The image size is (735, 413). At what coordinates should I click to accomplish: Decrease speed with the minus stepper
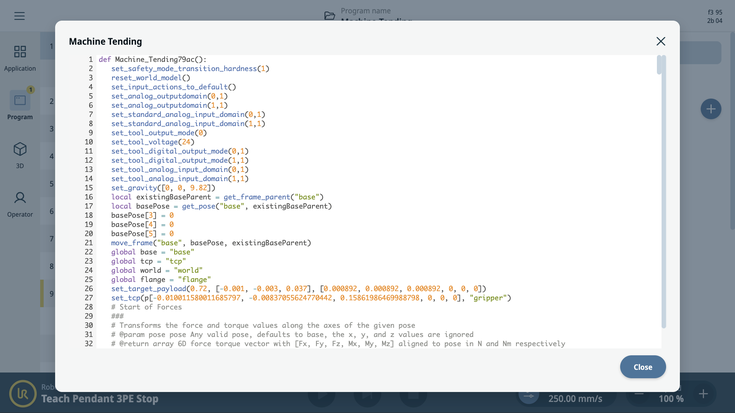pos(639,394)
